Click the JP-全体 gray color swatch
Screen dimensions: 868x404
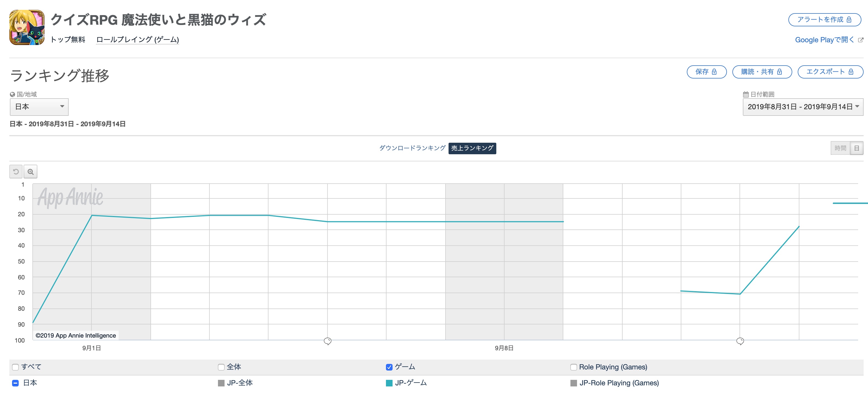click(221, 383)
